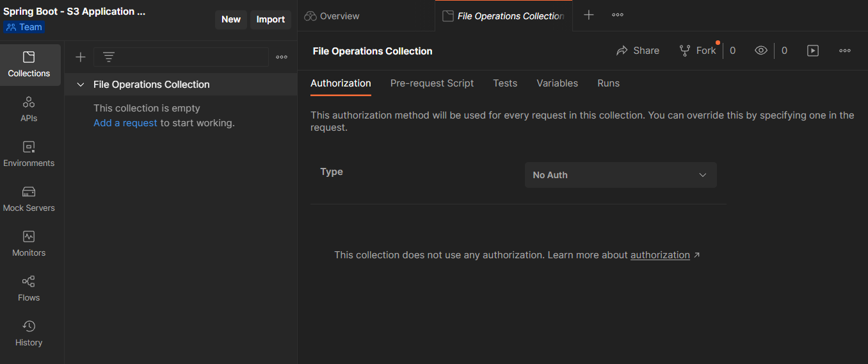868x364 pixels.
Task: Open the collection header three-dot menu
Action: pyautogui.click(x=845, y=51)
